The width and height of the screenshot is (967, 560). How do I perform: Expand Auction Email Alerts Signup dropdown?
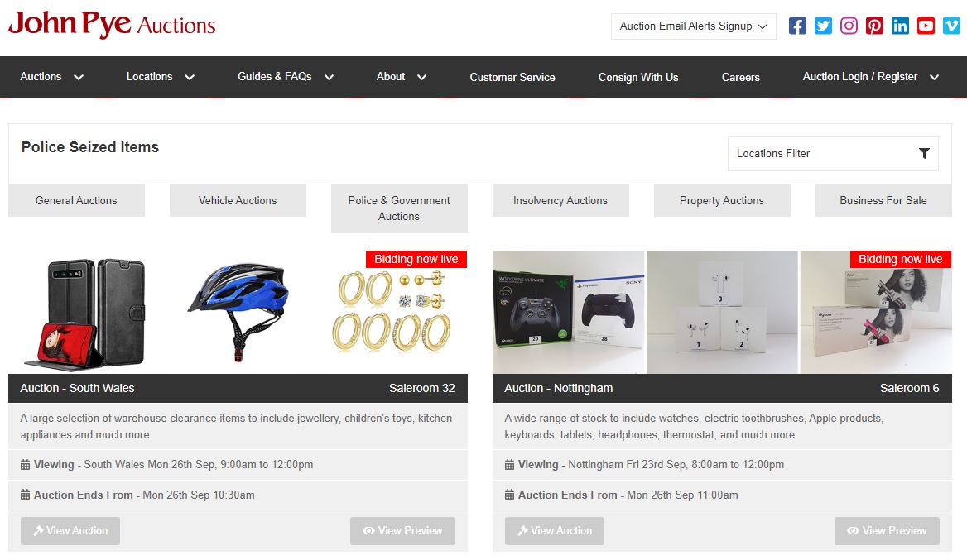point(693,26)
